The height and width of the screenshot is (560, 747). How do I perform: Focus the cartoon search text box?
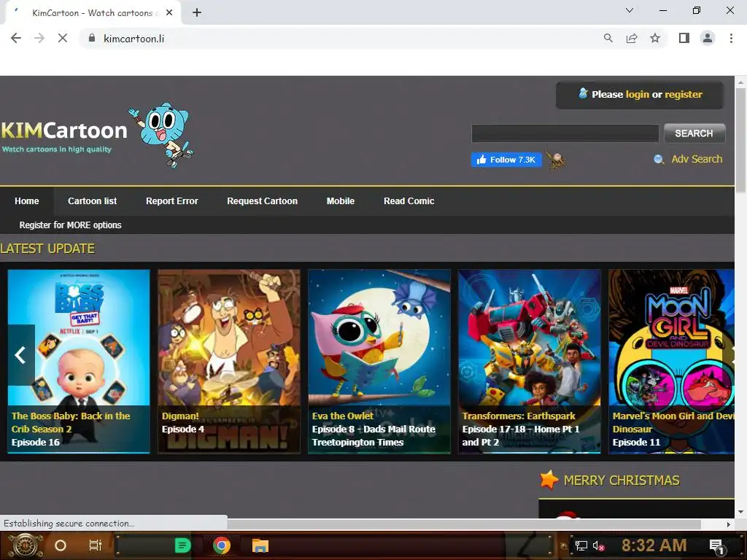[x=565, y=133]
